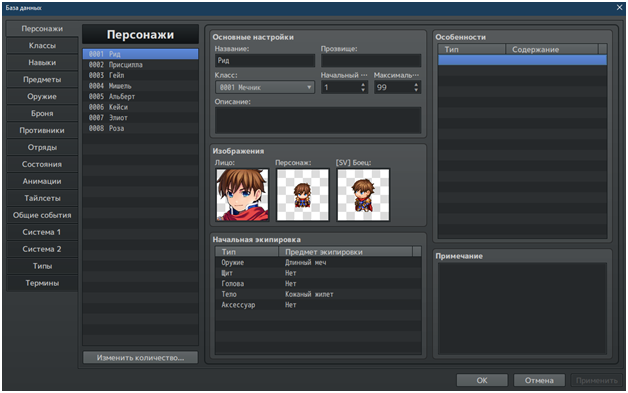Open the Класс dropdown 0001 Мечник
Image resolution: width=628 pixels, height=393 pixels.
265,87
